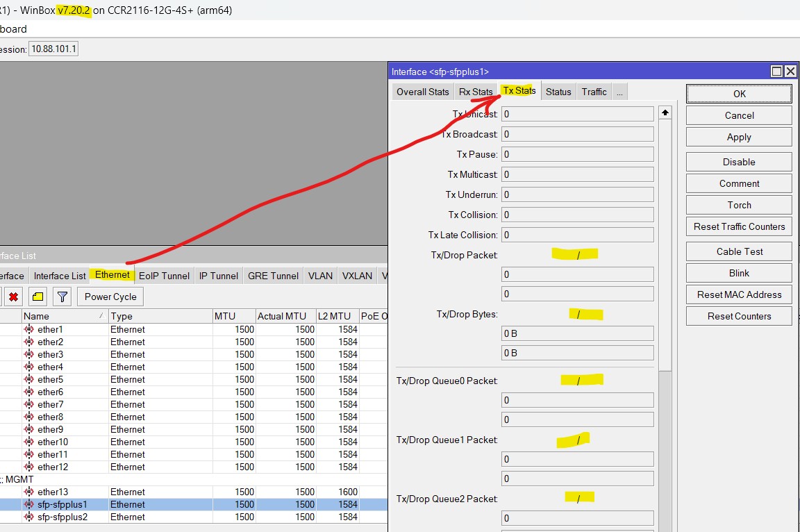Select the ether10 row
The width and height of the screenshot is (800, 532).
(194, 442)
